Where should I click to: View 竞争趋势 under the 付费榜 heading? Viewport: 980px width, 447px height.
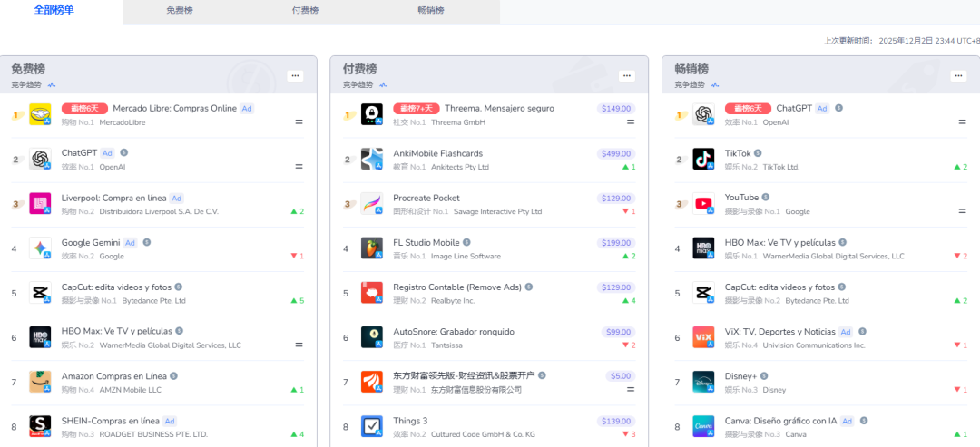tap(366, 85)
